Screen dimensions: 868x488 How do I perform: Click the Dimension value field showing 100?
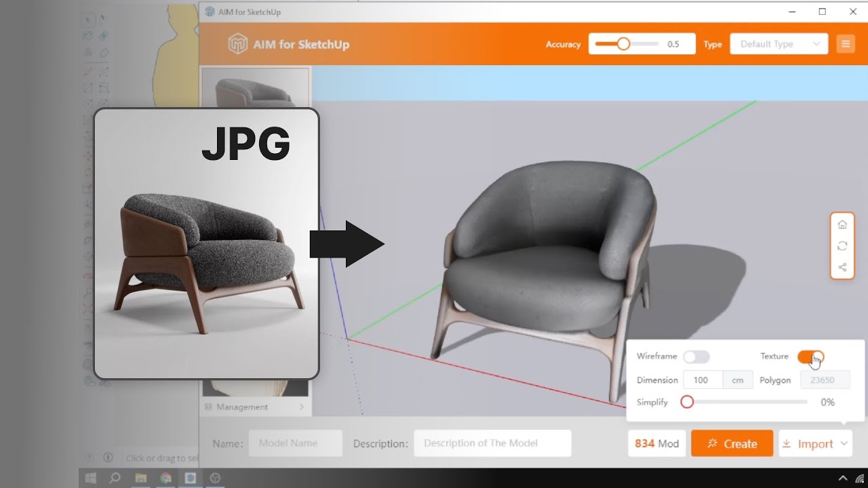tap(703, 380)
